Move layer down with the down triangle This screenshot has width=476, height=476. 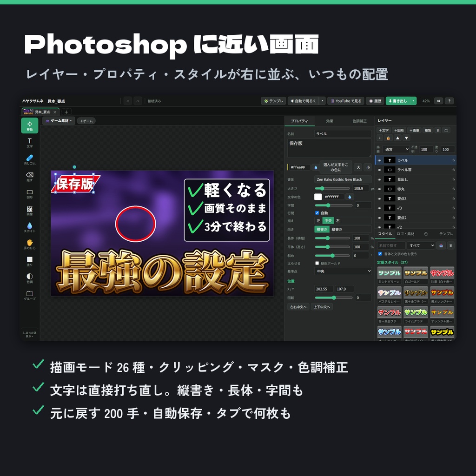pos(406,138)
